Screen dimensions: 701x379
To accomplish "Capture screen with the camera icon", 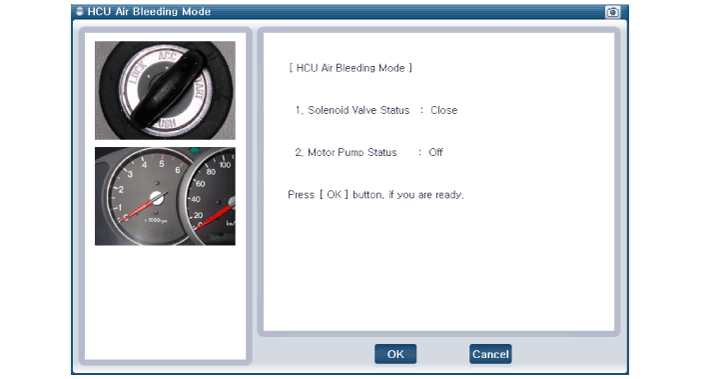I will click(x=612, y=12).
